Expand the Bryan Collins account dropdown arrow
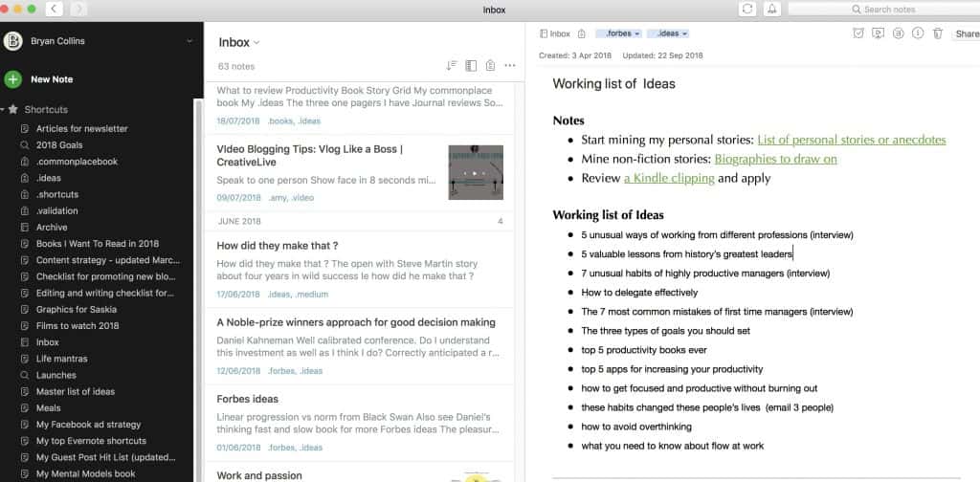Screen dimensions: 980x482 (x=189, y=41)
